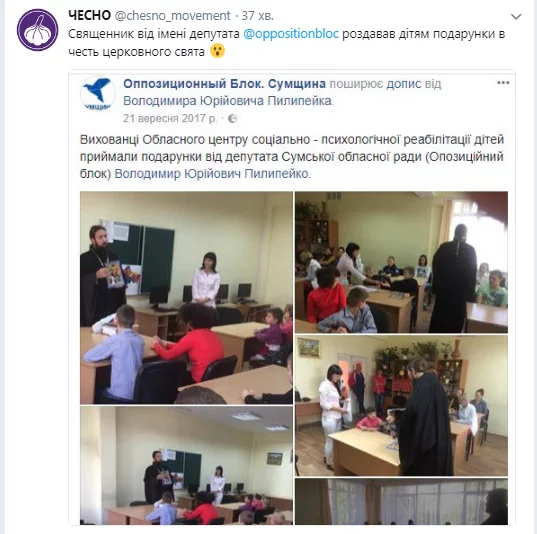Open the @chesno_movement handle
The width and height of the screenshot is (537, 534).
[173, 16]
